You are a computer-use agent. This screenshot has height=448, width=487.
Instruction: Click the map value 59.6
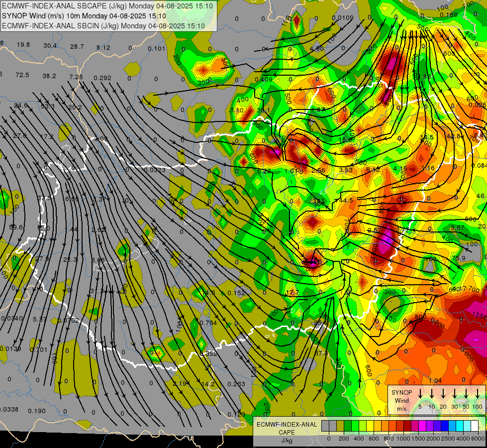[16, 227]
